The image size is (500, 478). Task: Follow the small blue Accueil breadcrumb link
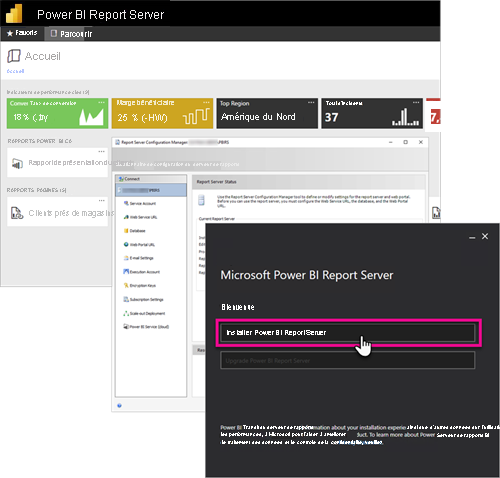(x=15, y=71)
